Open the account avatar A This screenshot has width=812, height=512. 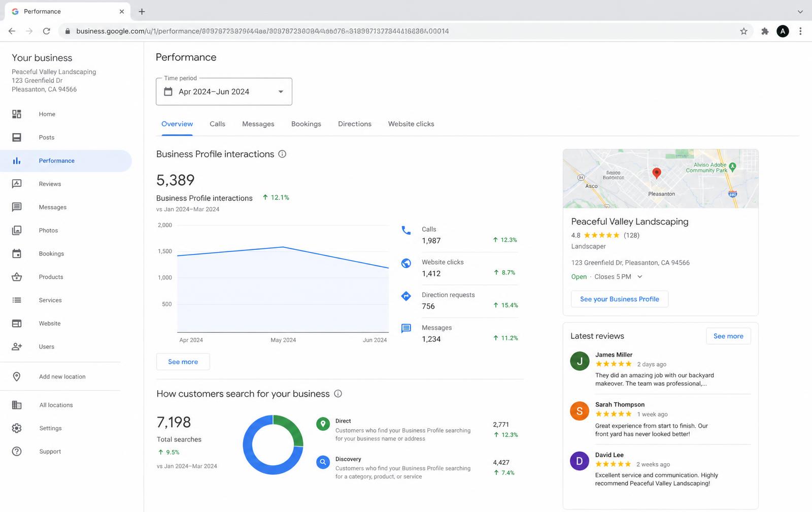(x=783, y=31)
